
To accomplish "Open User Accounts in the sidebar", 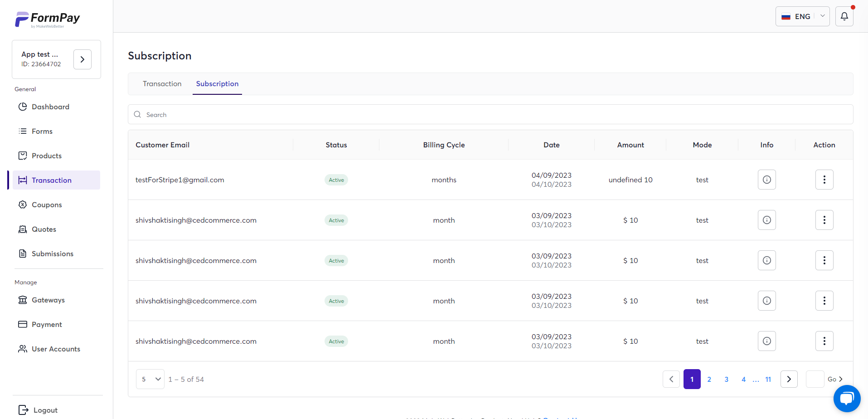I will (x=56, y=349).
